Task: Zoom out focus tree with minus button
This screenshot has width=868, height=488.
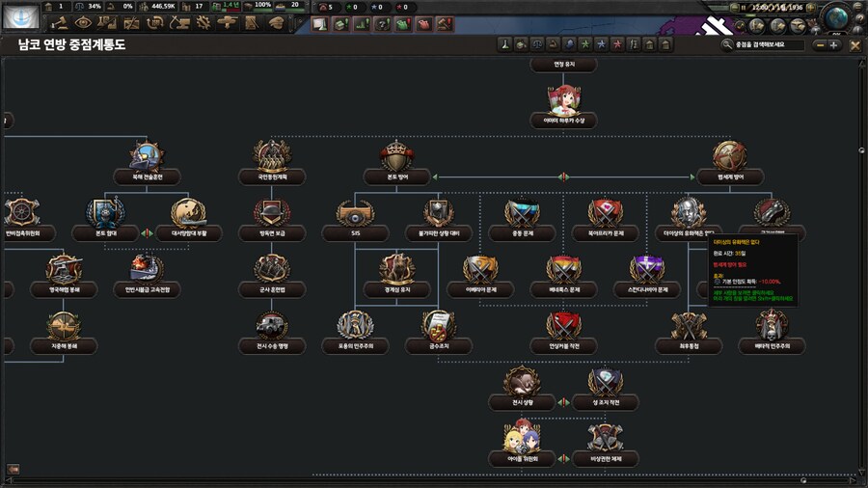Action: (819, 44)
